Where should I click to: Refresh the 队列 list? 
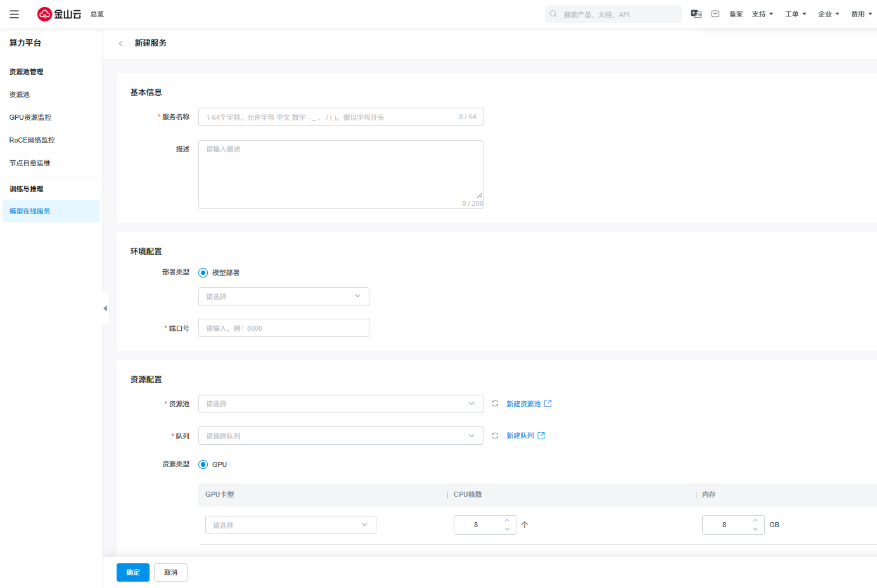(495, 436)
